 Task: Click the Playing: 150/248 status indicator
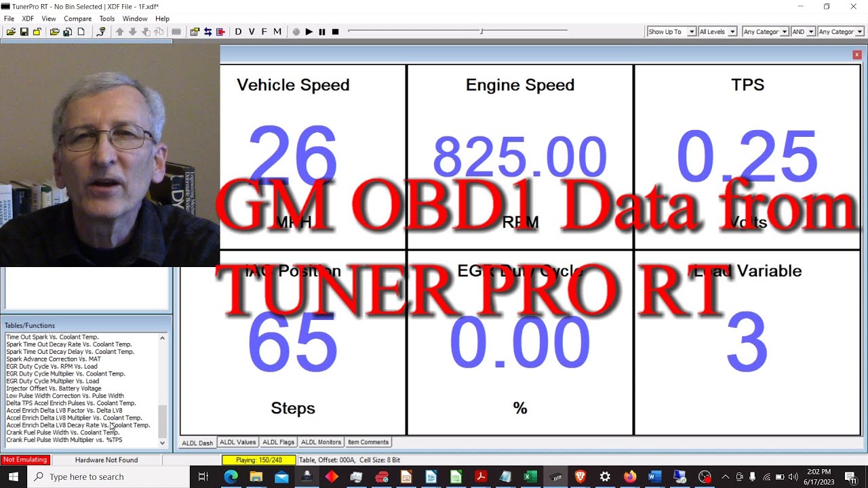259,460
